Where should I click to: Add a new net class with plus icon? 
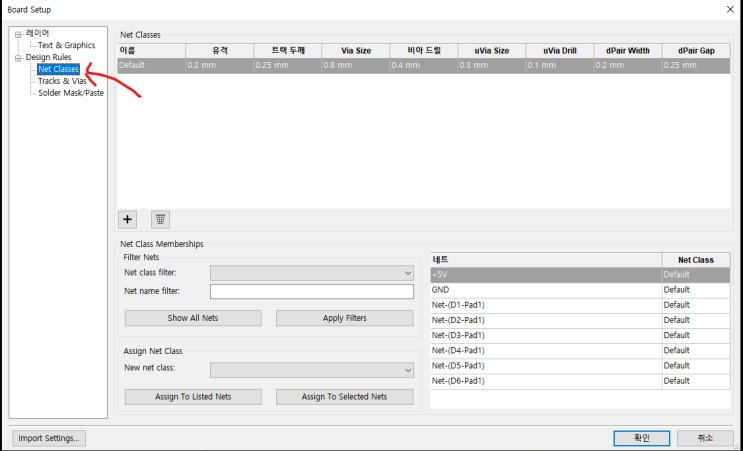coord(127,219)
